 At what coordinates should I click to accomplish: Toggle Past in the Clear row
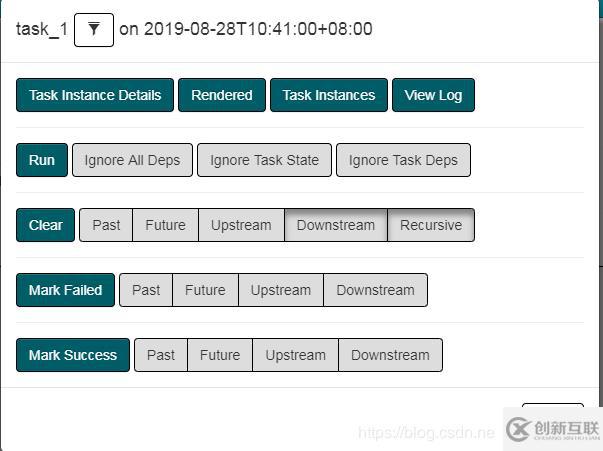pyautogui.click(x=106, y=225)
